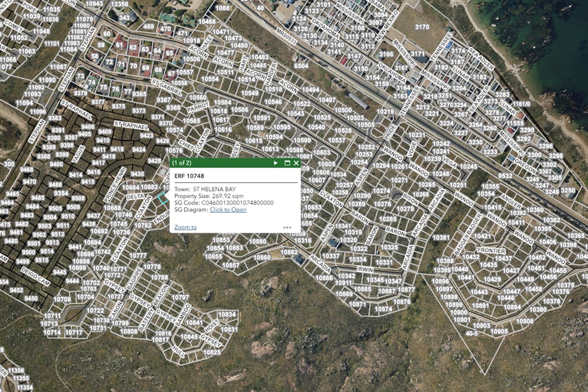Click the FRONTIER street label

click(491, 251)
